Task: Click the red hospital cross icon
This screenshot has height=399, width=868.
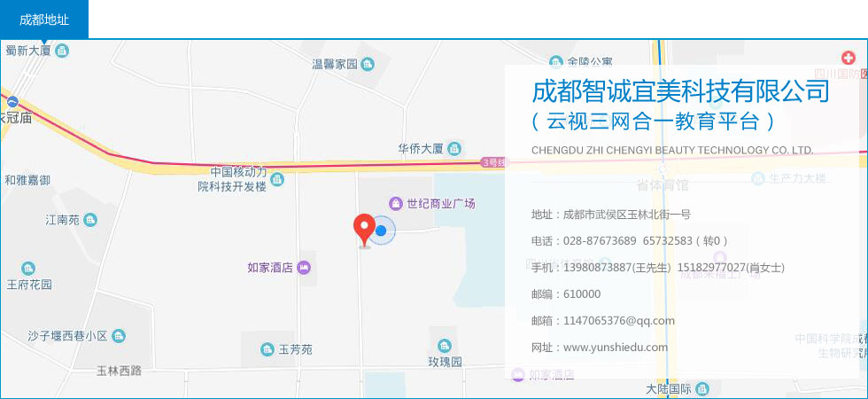Action: (x=849, y=57)
